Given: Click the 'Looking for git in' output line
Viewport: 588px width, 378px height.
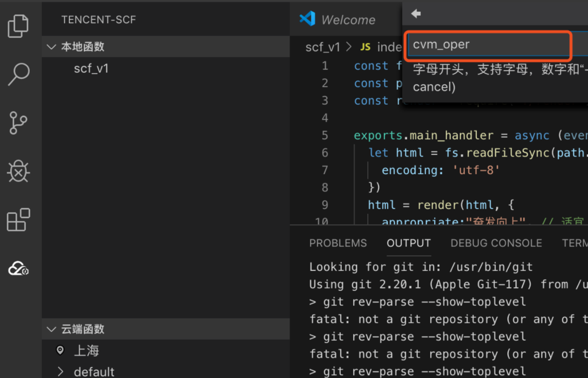Looking at the screenshot, I should tap(421, 267).
